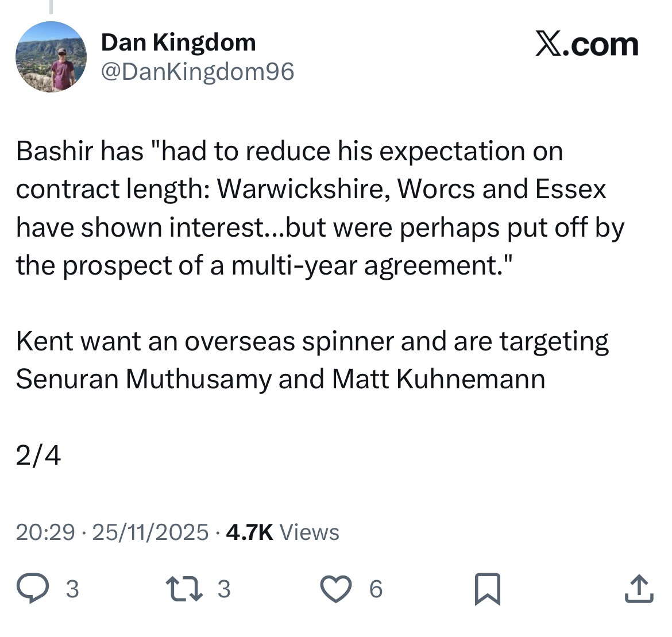The height and width of the screenshot is (637, 672).
Task: Click the X.com logo
Action: (x=586, y=45)
